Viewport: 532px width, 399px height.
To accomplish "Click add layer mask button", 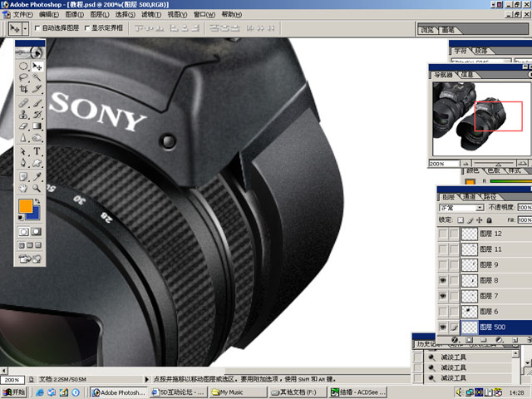I will coord(469,340).
